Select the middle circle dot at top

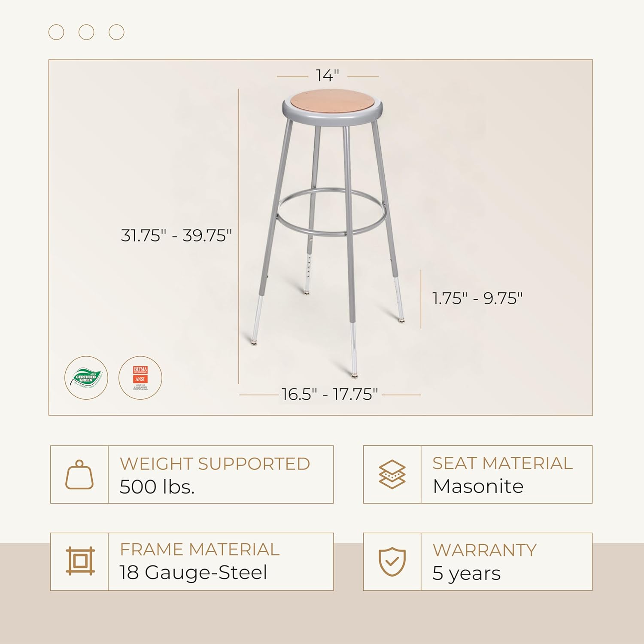pos(86,32)
